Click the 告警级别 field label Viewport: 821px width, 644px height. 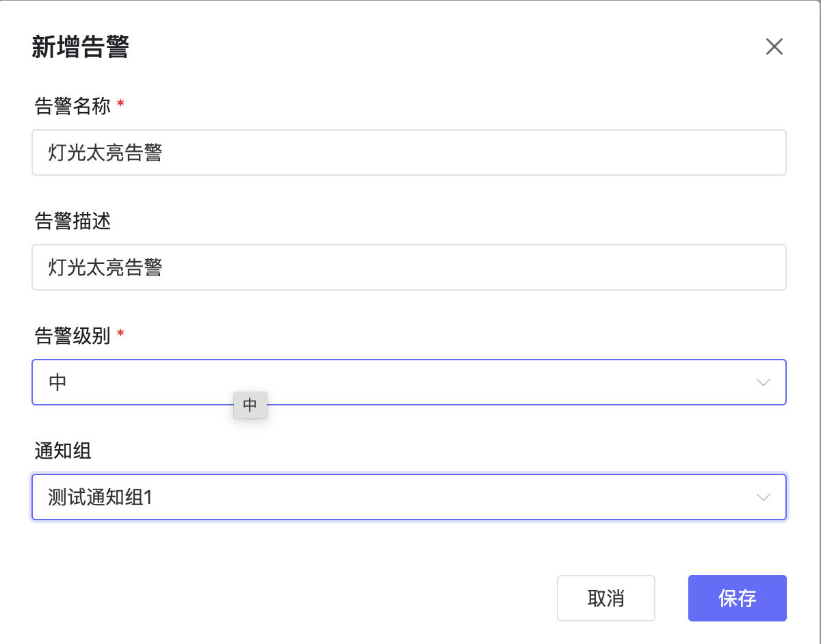tap(73, 335)
